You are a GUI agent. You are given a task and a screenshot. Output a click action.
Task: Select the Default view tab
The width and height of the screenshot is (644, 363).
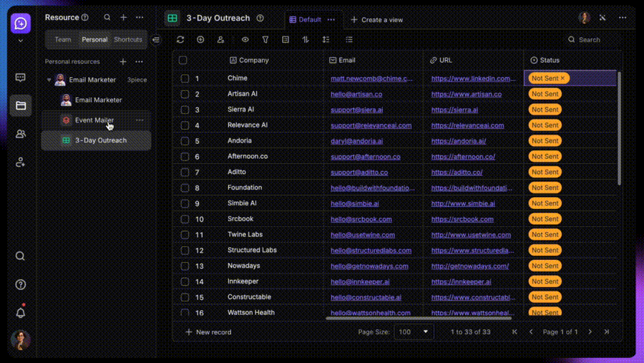tap(306, 20)
